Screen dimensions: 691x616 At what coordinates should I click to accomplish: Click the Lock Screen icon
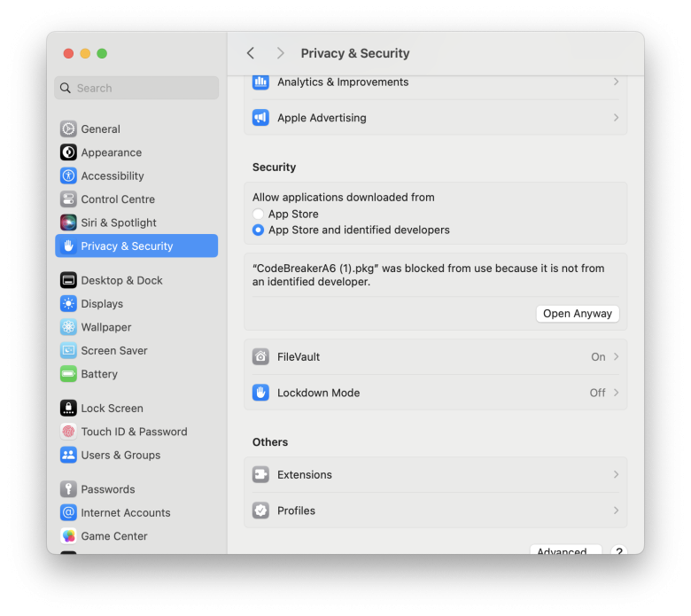(x=68, y=408)
